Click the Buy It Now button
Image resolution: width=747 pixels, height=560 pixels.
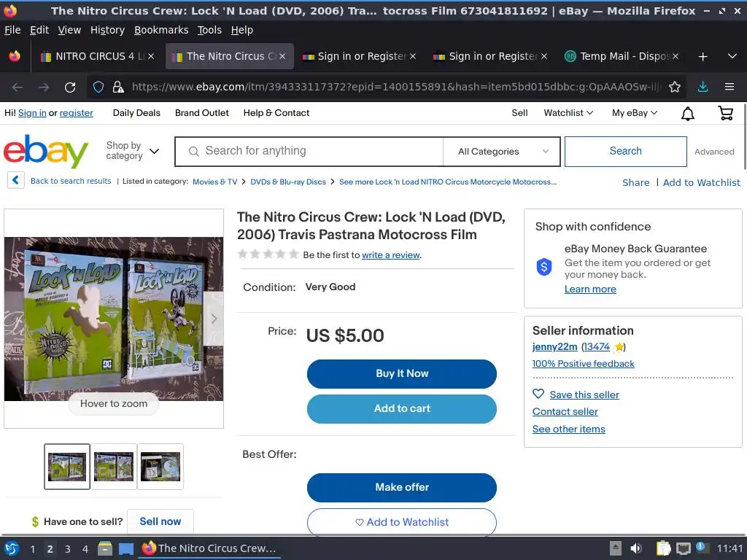(402, 374)
